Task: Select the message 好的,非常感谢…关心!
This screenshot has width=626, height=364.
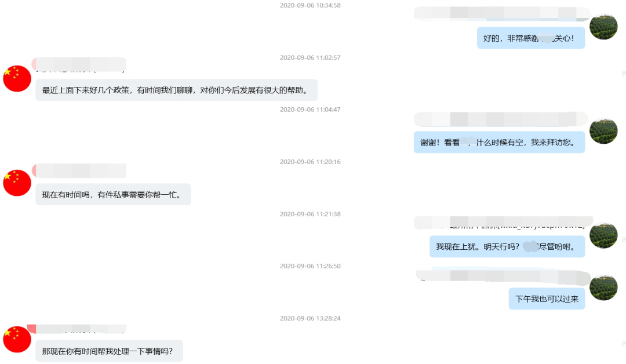Action: point(531,38)
